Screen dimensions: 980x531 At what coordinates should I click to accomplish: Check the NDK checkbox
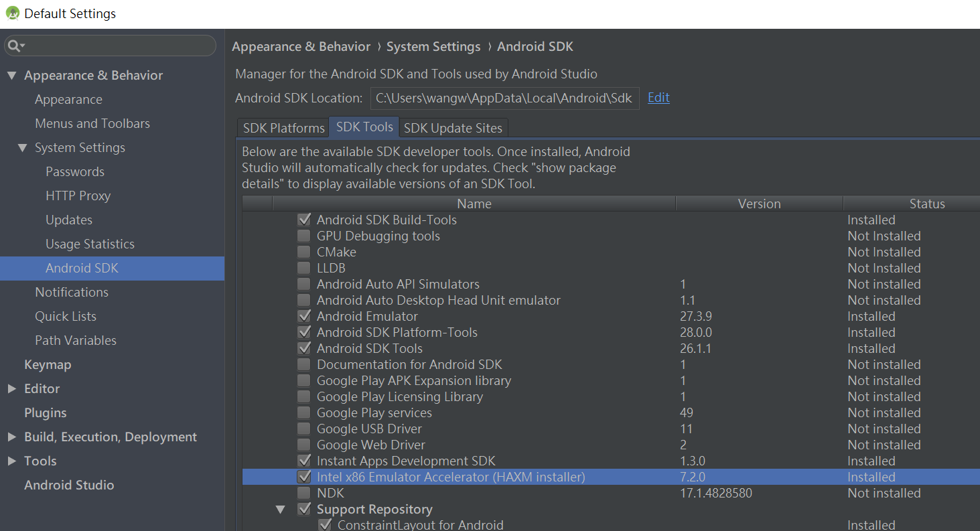tap(304, 493)
